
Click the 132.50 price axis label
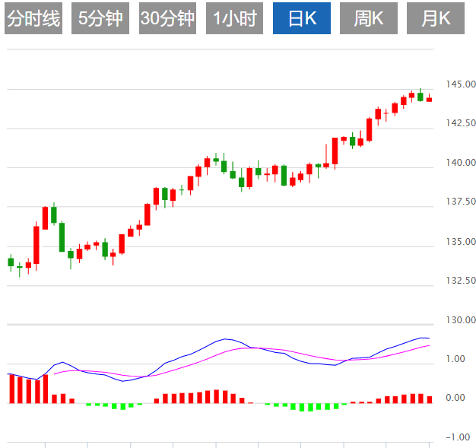point(462,281)
